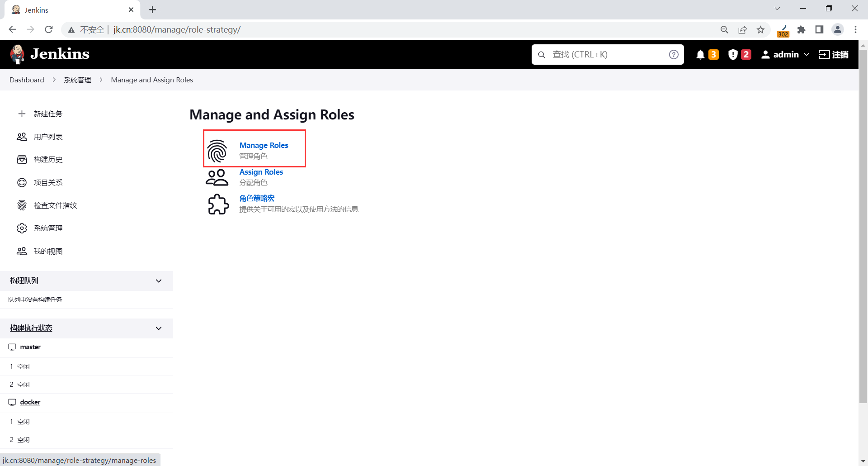This screenshot has height=466, width=868.
Task: Open 用户列表 in the sidebar
Action: (48, 137)
